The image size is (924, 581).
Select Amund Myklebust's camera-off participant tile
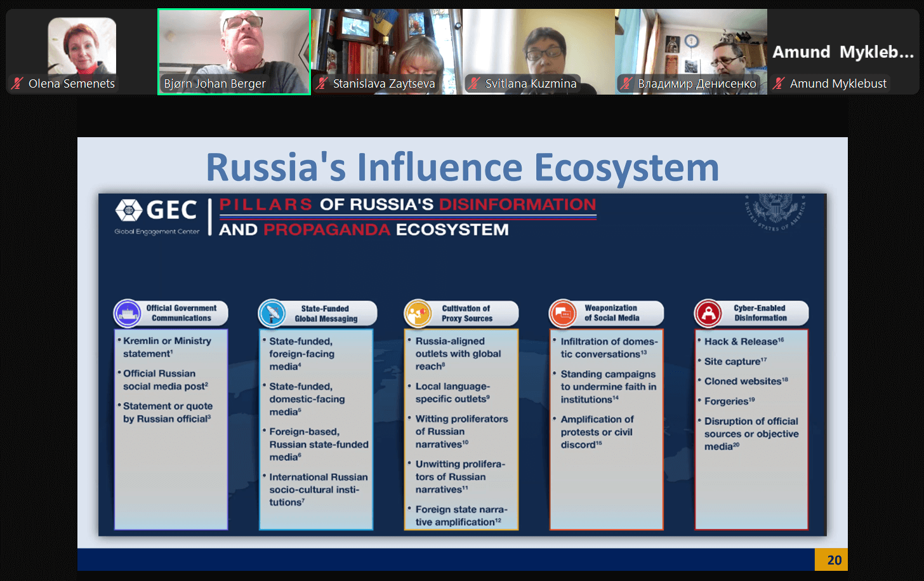(x=843, y=51)
